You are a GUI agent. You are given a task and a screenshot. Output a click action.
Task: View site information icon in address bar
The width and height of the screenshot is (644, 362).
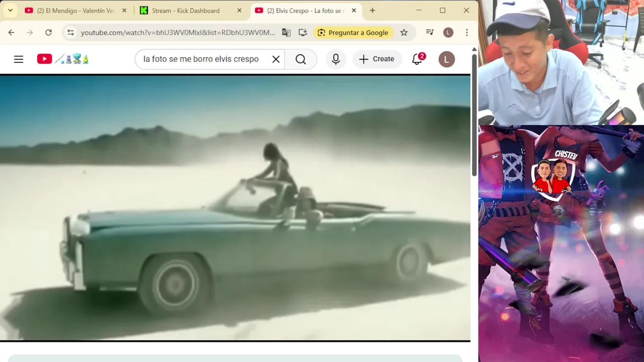pyautogui.click(x=70, y=33)
